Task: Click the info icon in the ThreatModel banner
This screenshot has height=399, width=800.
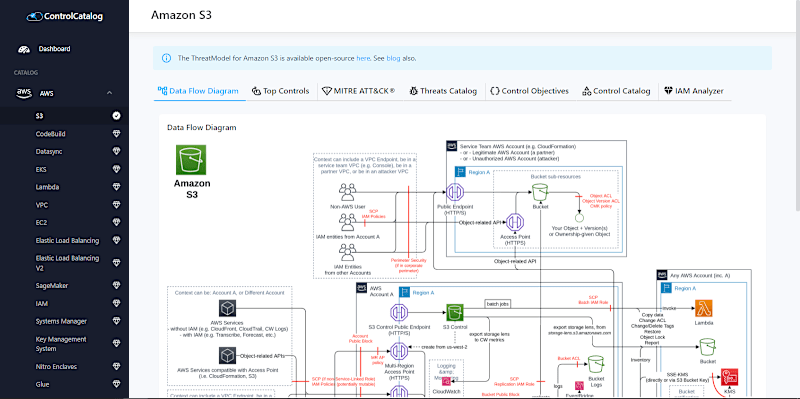Action: 166,58
